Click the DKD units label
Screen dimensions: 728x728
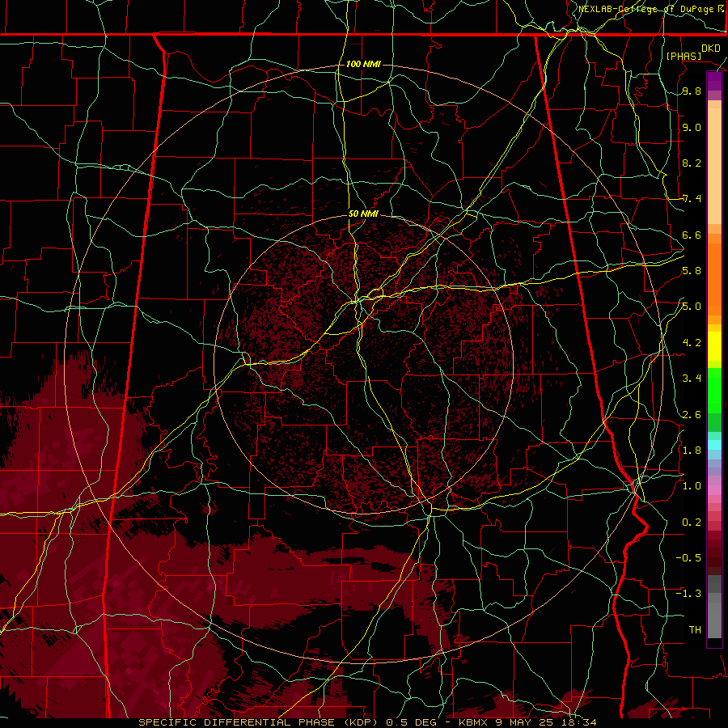tap(711, 49)
